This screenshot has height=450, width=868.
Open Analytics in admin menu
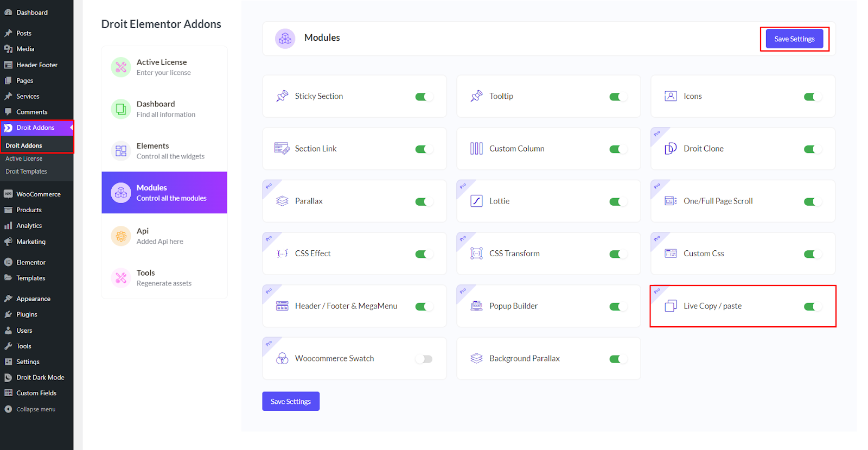coord(36,226)
